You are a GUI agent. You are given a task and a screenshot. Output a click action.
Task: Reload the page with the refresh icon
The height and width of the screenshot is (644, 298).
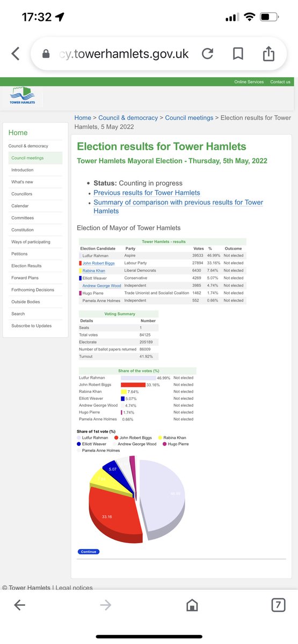[x=207, y=54]
